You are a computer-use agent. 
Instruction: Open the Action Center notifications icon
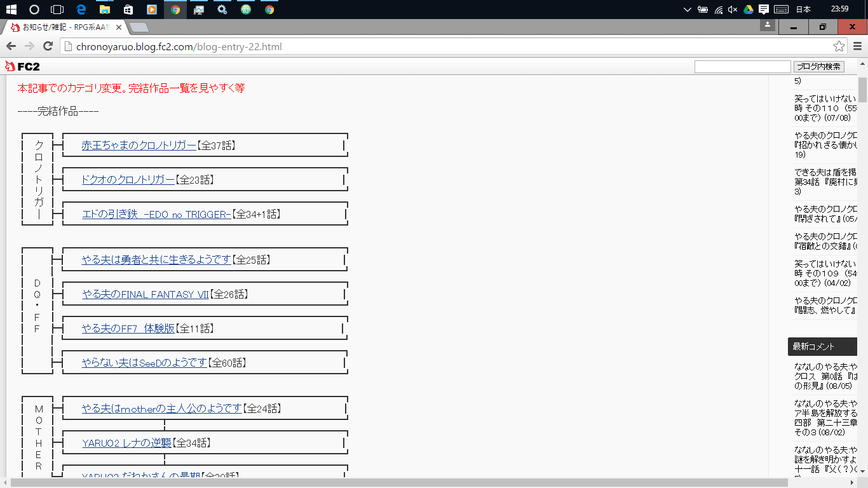pos(764,10)
